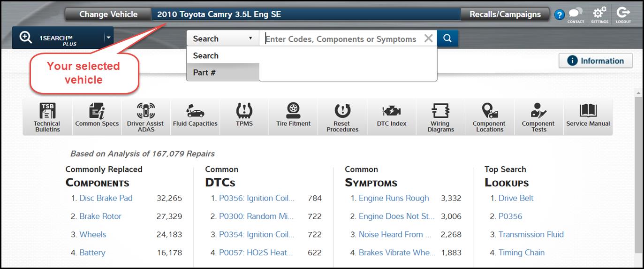Open Driver Assist ADAS icon
Image resolution: width=644 pixels, height=269 pixels.
[145, 117]
